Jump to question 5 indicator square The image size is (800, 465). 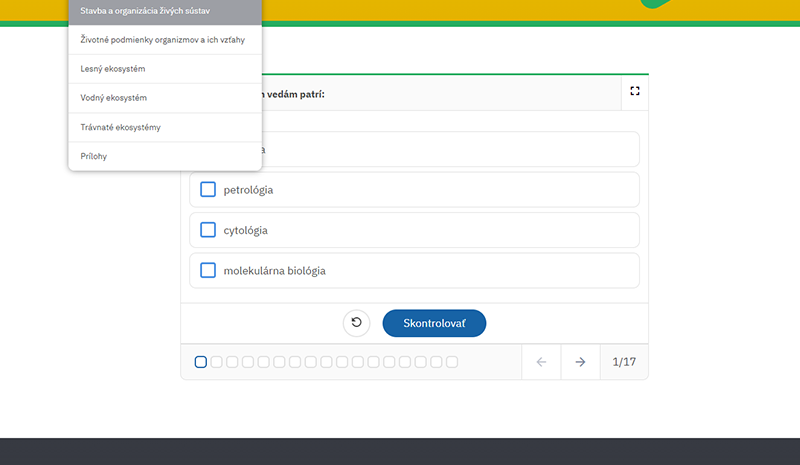263,362
